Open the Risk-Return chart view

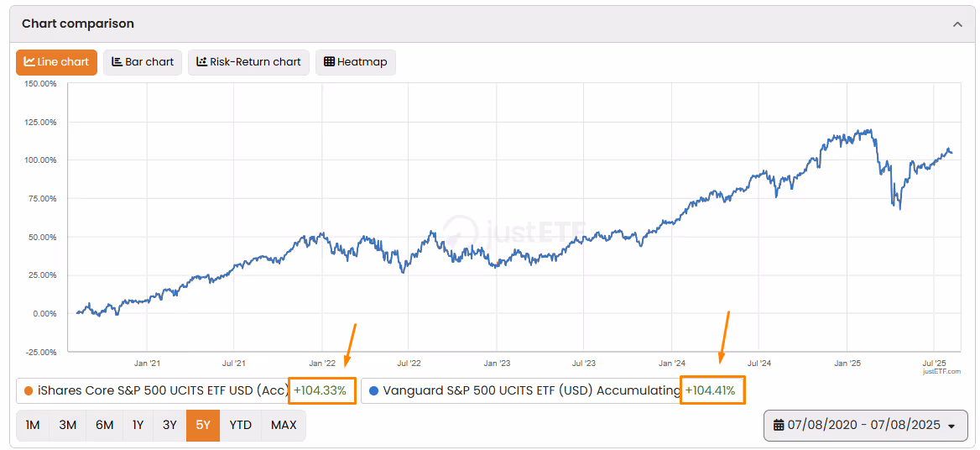tap(248, 62)
